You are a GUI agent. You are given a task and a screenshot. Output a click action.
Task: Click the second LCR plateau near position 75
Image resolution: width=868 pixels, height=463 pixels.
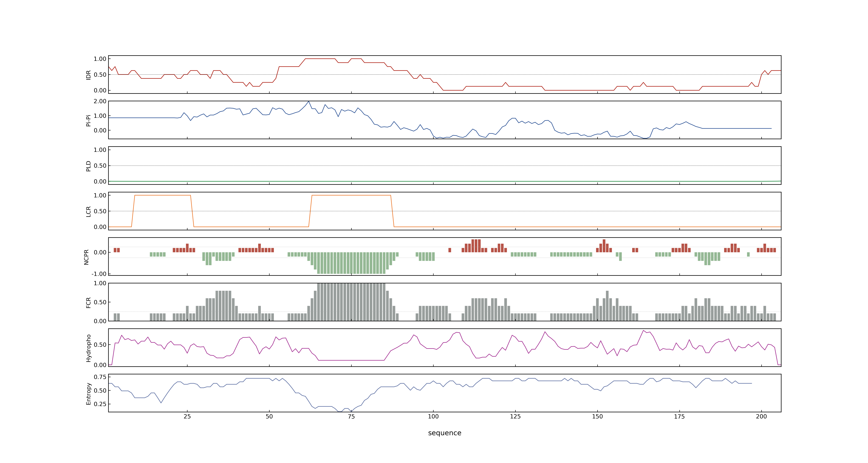[351, 195]
